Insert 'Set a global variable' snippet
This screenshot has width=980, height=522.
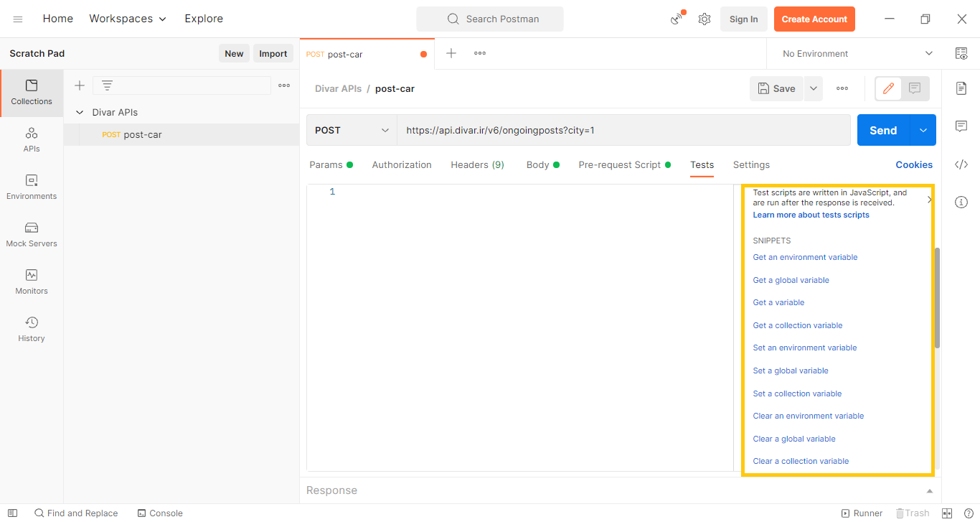pyautogui.click(x=791, y=370)
